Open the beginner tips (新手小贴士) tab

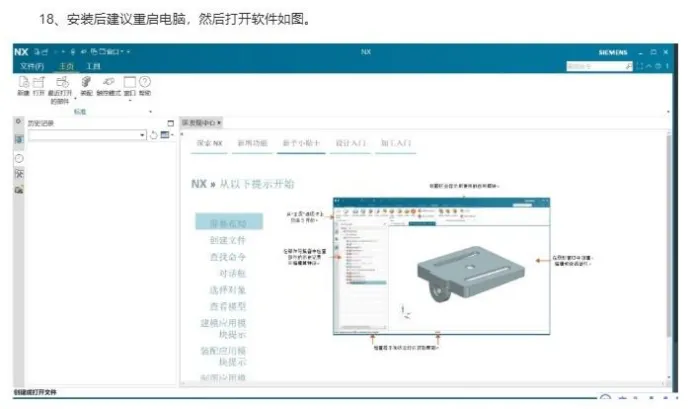pyautogui.click(x=301, y=143)
